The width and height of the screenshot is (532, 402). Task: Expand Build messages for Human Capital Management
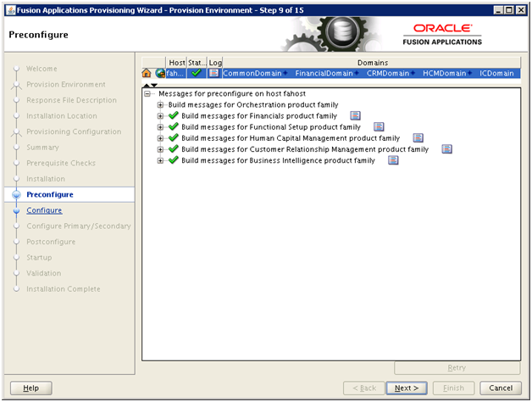[160, 138]
